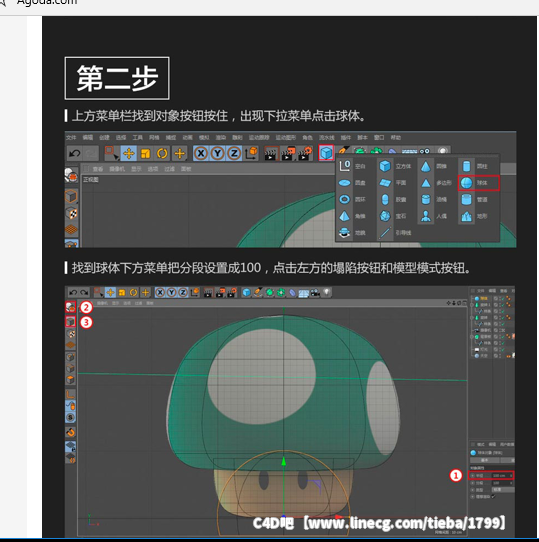Tick 理想渲染 checkbox in sphere attributes
This screenshot has width=539, height=542.
(x=493, y=496)
